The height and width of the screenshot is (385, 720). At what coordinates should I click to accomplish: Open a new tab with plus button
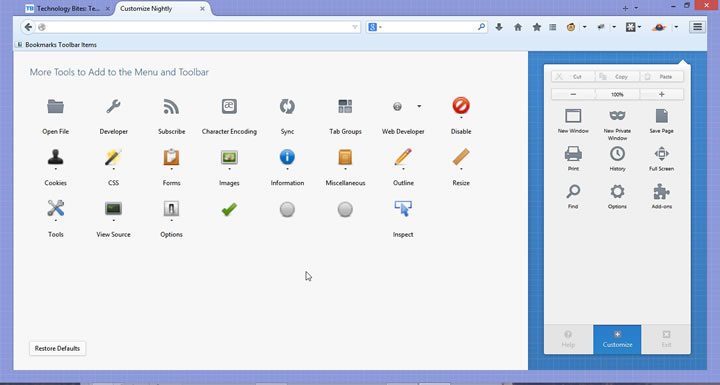pyautogui.click(x=625, y=8)
